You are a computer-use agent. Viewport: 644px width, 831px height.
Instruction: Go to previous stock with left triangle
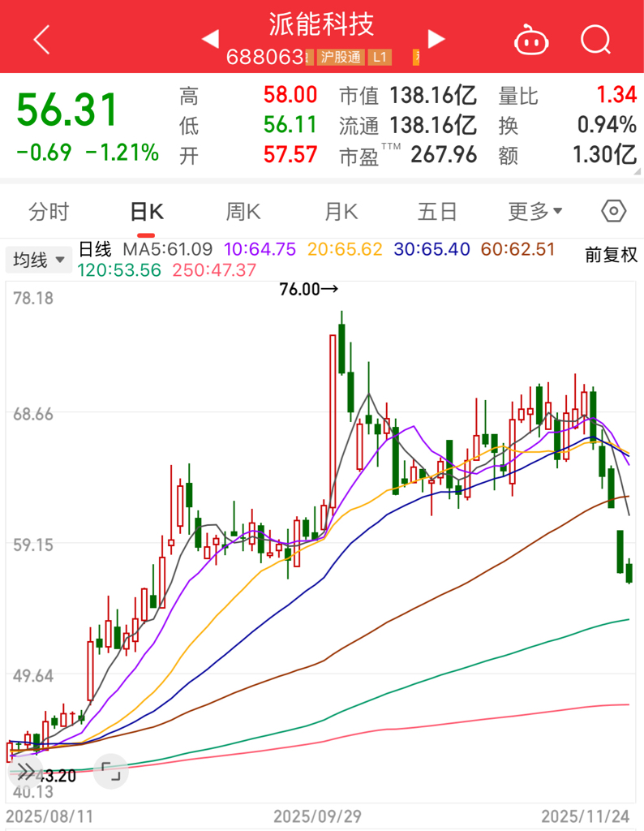point(210,39)
